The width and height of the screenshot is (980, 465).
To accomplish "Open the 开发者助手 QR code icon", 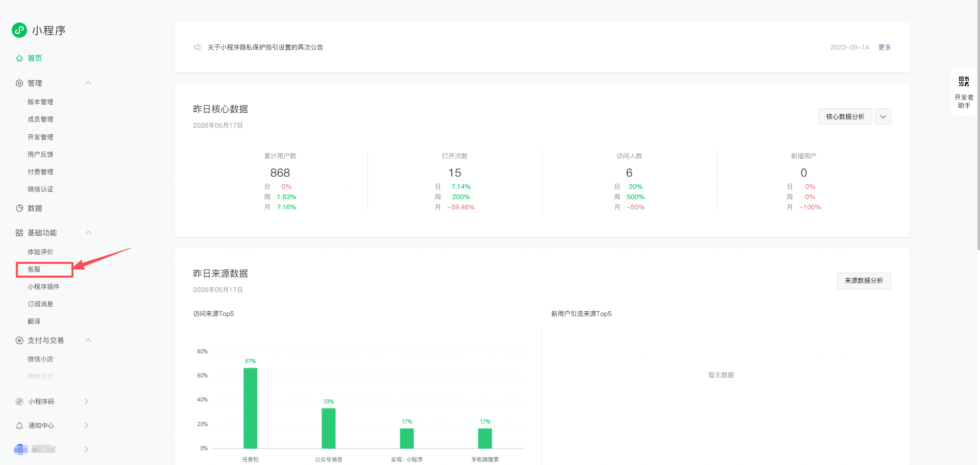I will click(x=964, y=81).
